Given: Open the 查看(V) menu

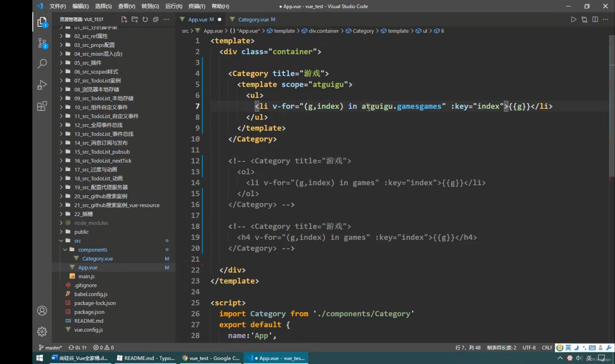Looking at the screenshot, I should [x=127, y=6].
